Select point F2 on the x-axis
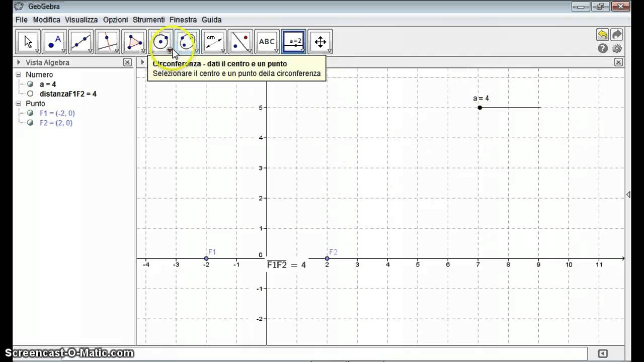 327,258
